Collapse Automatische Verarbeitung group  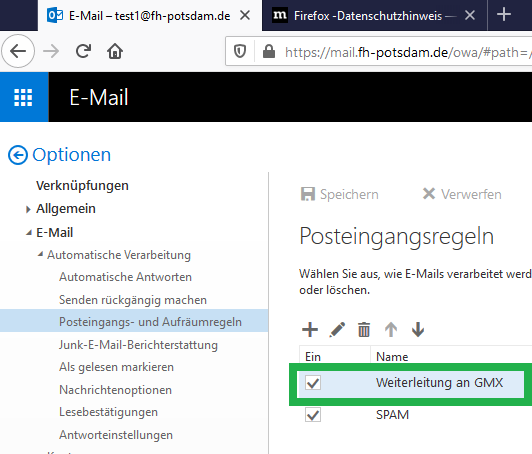pos(40,254)
